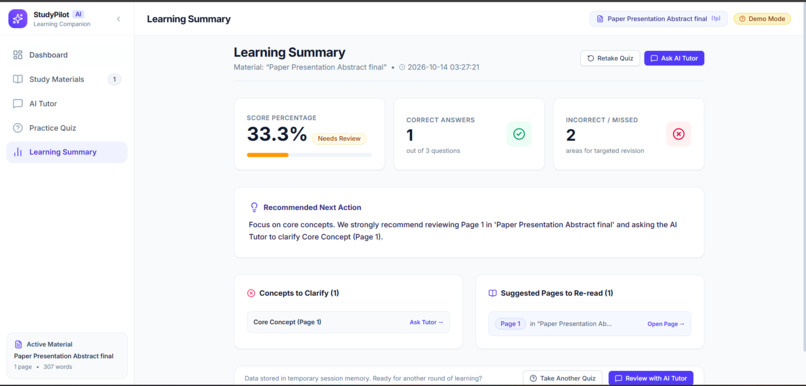The image size is (806, 386).
Task: Click the Practice Quiz question mark icon
Action: click(x=18, y=128)
